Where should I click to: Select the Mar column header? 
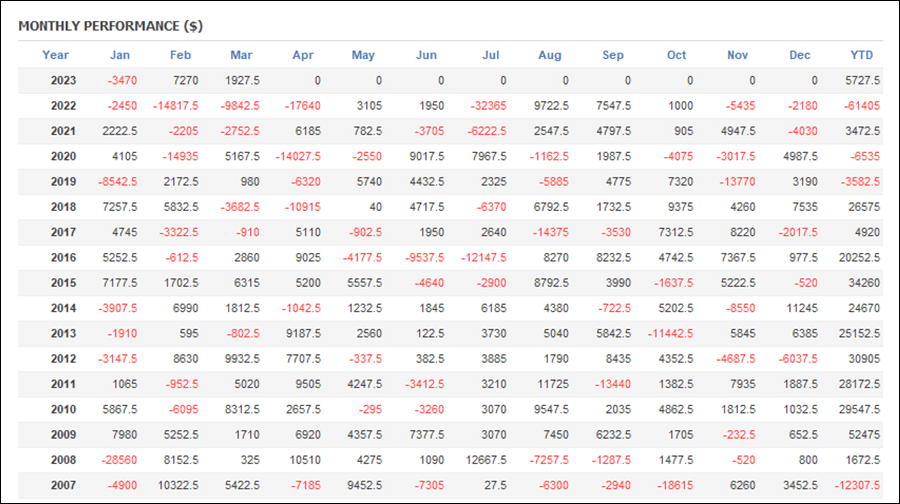pos(241,55)
